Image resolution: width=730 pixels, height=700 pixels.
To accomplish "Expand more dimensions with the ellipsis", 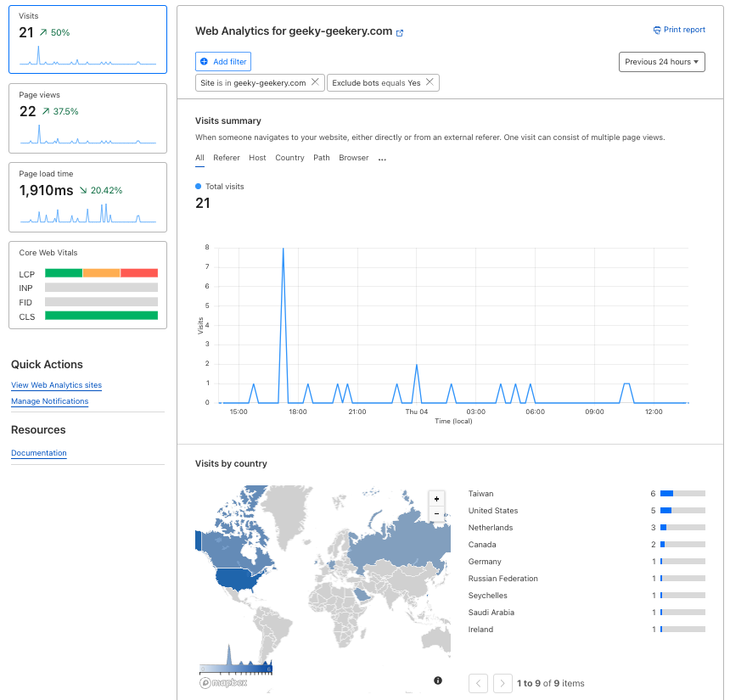I will coord(382,159).
